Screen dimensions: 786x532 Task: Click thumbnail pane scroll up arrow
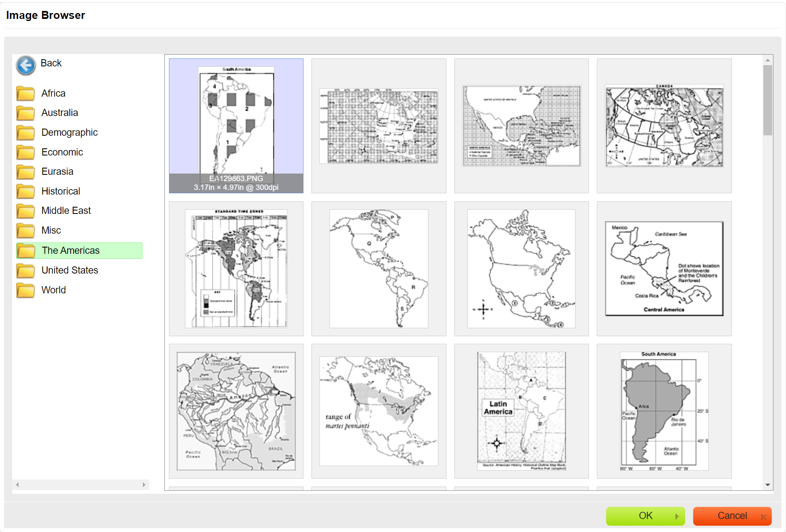(768, 60)
